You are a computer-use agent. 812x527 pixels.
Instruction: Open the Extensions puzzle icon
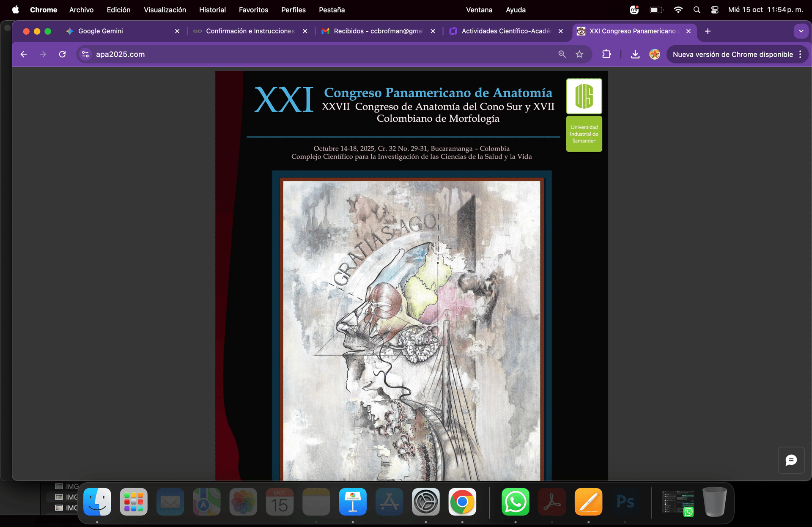tap(606, 54)
